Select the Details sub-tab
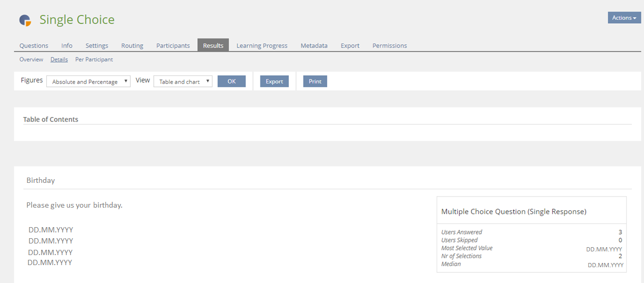644x283 pixels. (59, 60)
